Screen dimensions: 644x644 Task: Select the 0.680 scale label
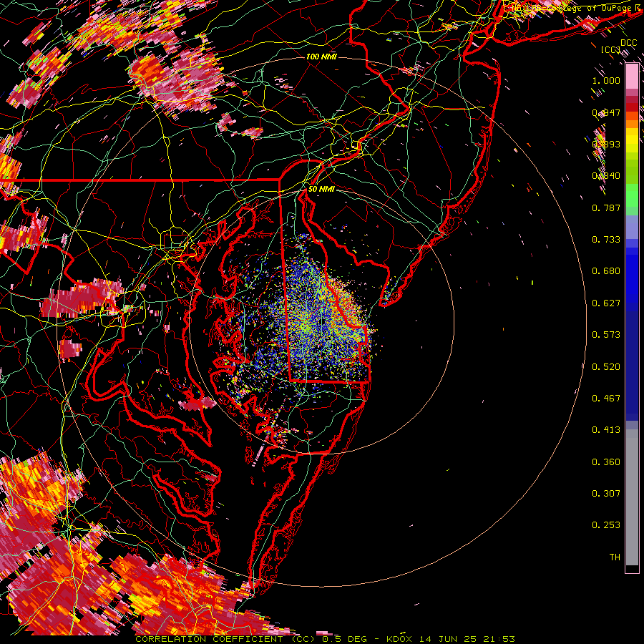[x=606, y=271]
